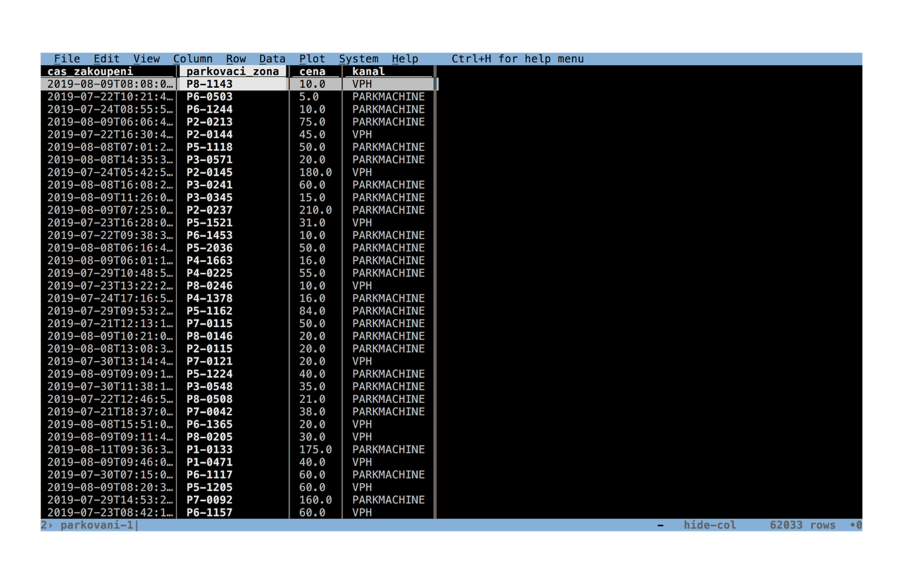Click the cena value 180.0

tap(316, 172)
